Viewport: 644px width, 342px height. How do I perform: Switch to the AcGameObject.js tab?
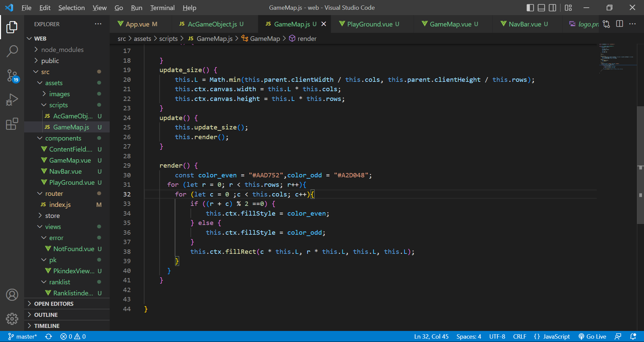point(215,24)
